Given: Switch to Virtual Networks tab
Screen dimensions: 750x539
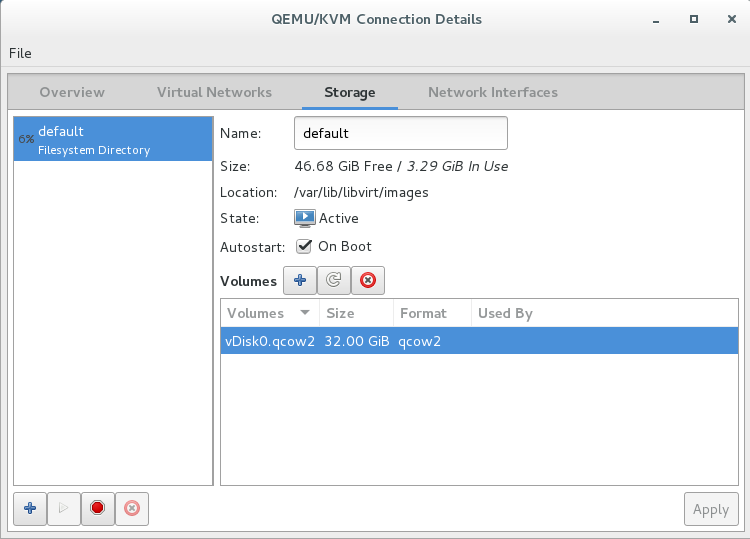Looking at the screenshot, I should [214, 92].
